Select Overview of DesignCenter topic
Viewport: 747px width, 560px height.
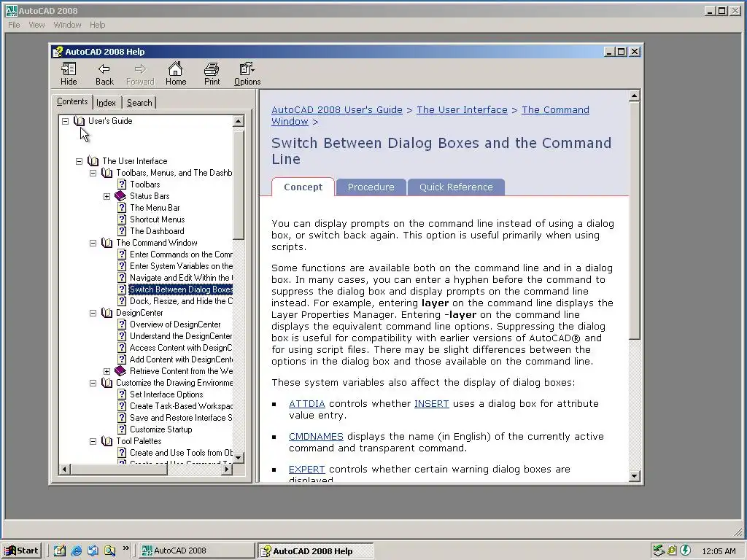point(175,324)
